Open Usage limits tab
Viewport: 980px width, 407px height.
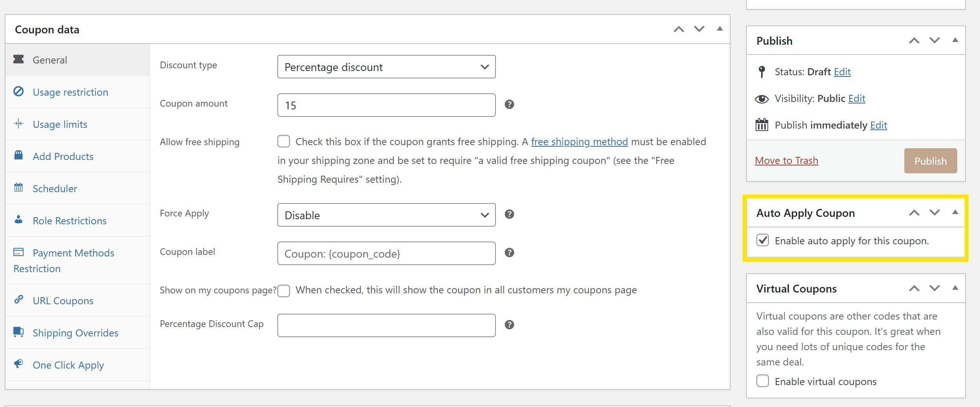coord(78,124)
